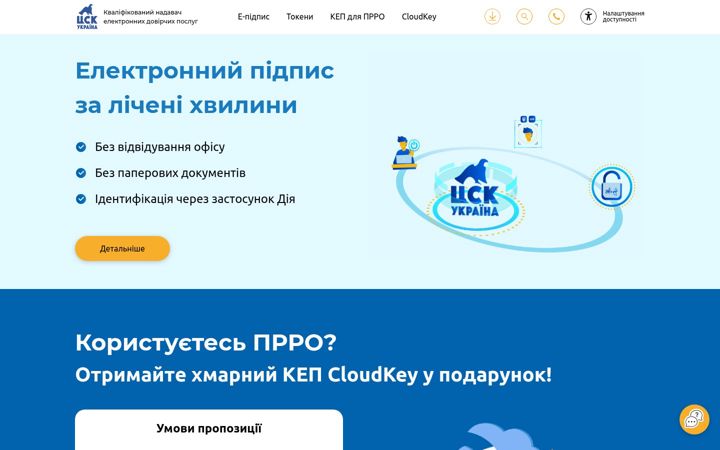Open the search magnifier icon

click(x=524, y=17)
